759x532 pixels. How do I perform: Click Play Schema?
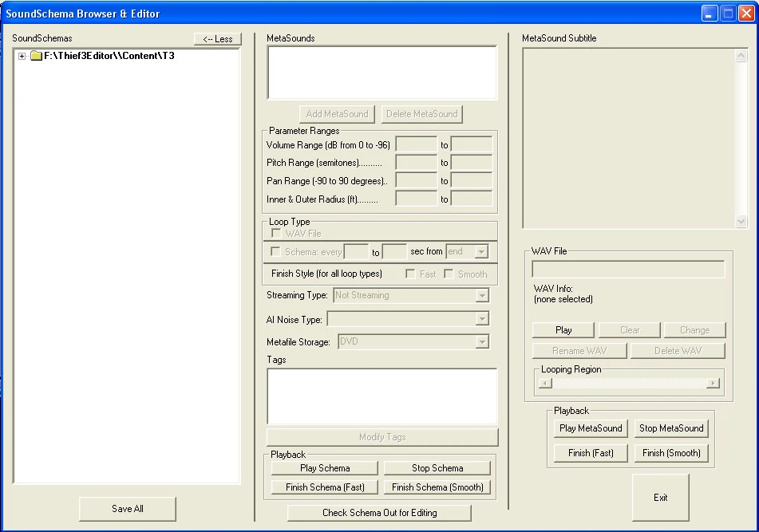(x=325, y=468)
